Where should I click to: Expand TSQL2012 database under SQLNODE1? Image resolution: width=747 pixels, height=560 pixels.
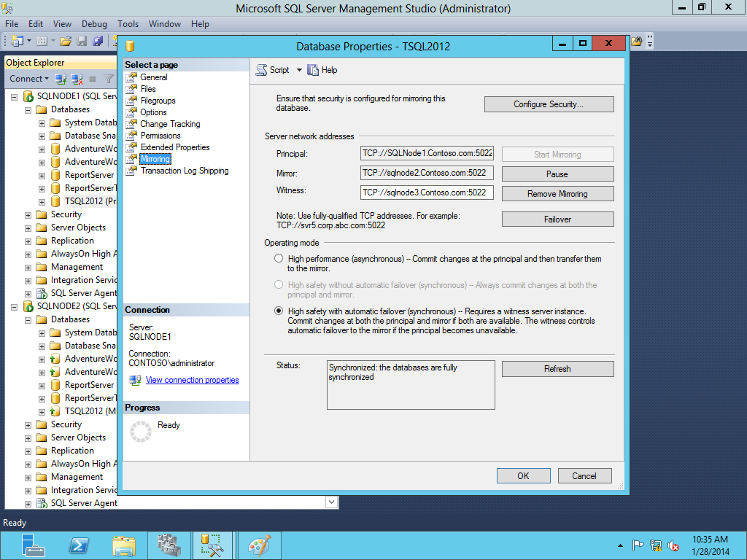click(x=42, y=202)
